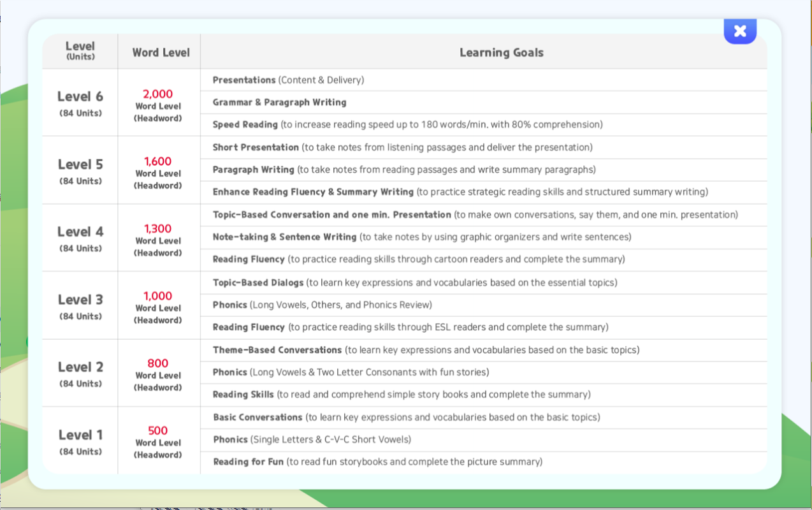Click the 1,600 Word Level value
Image resolution: width=812 pixels, height=510 pixels.
pos(158,161)
